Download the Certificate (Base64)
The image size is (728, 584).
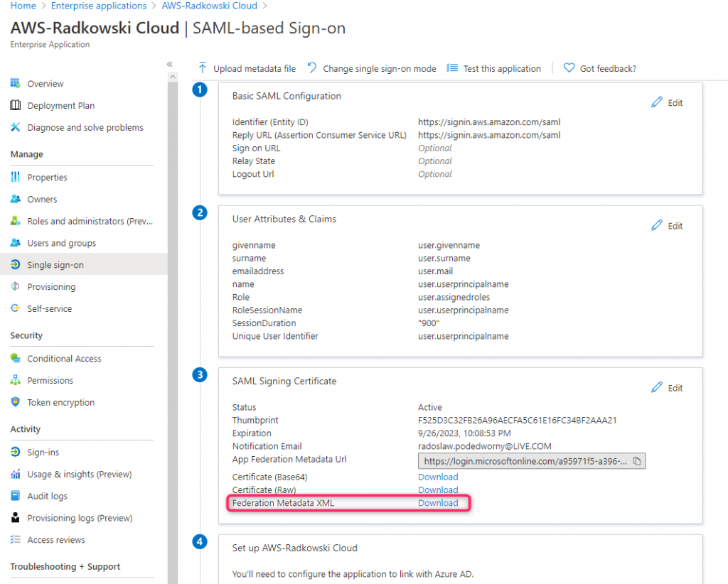tap(438, 477)
